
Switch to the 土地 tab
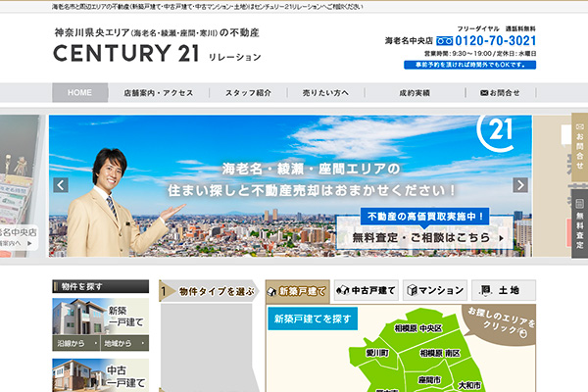point(504,290)
